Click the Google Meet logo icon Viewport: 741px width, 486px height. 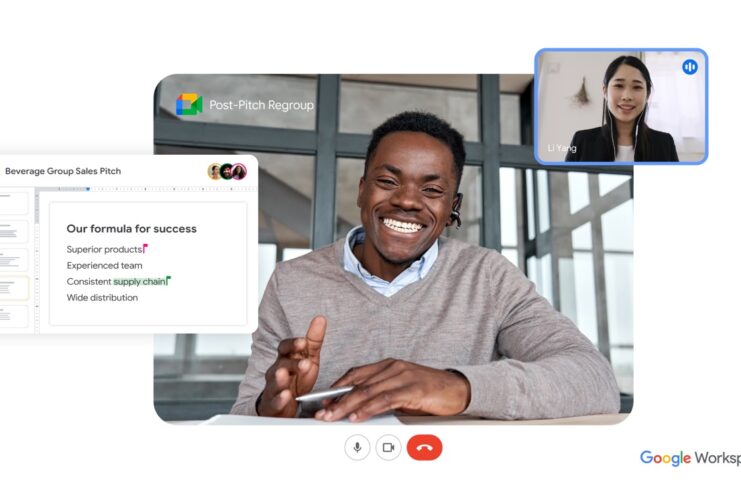tap(189, 104)
